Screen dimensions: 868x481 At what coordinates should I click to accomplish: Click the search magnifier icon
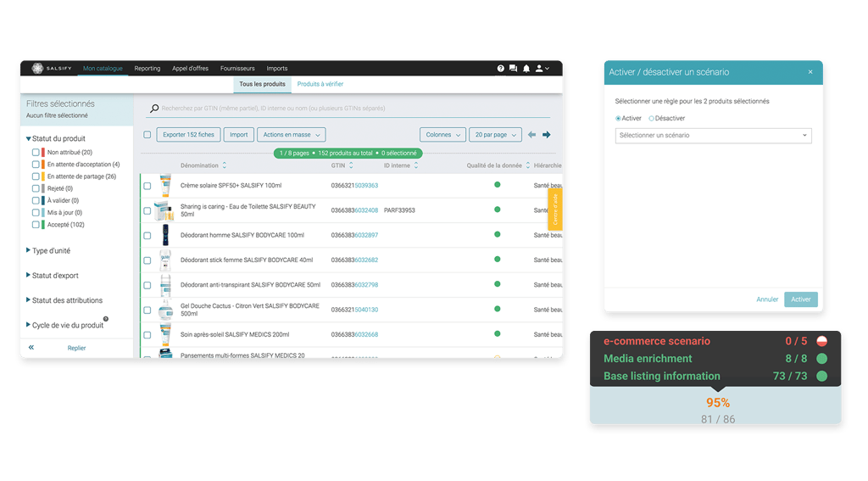pyautogui.click(x=154, y=109)
